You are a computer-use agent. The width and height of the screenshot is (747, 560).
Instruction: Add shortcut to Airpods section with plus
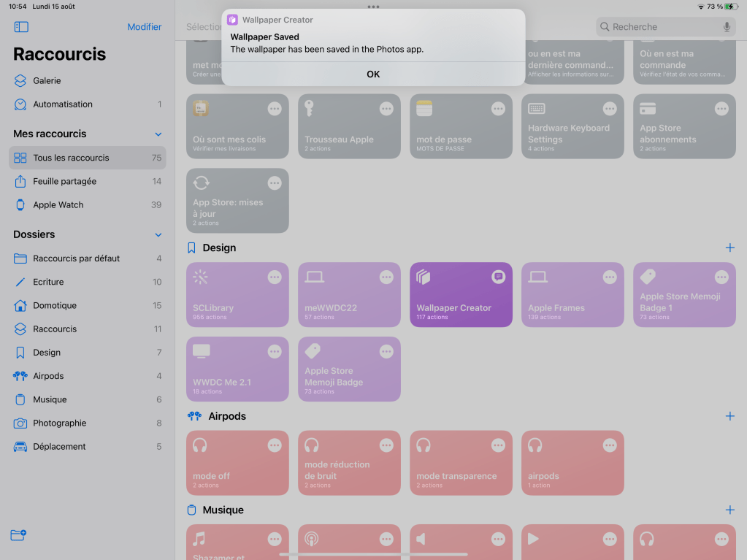[x=729, y=416]
